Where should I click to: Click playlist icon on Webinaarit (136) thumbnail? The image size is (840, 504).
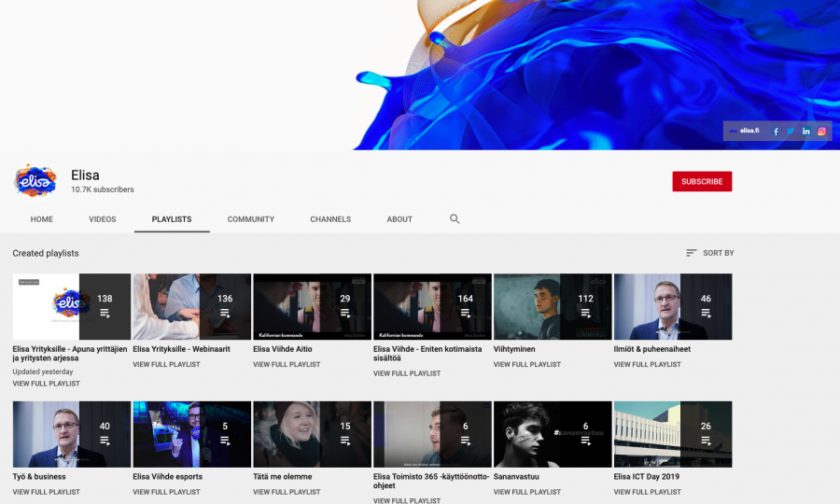pos(225,313)
